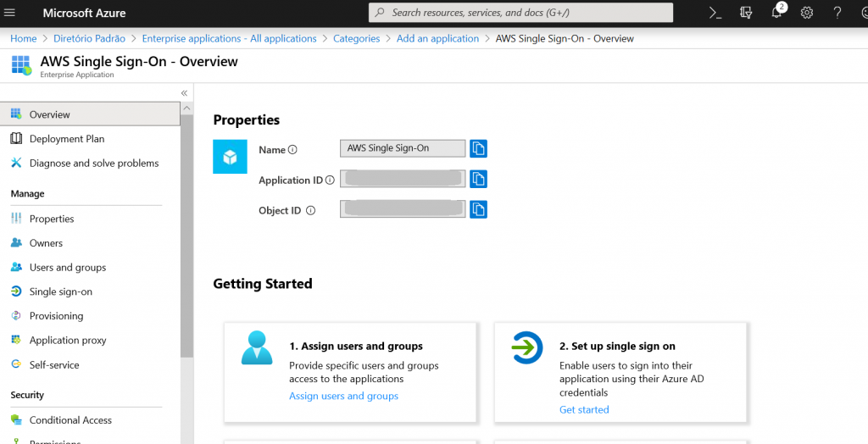The image size is (868, 444).
Task: Click the Microsoft Azure portal title
Action: pos(84,13)
